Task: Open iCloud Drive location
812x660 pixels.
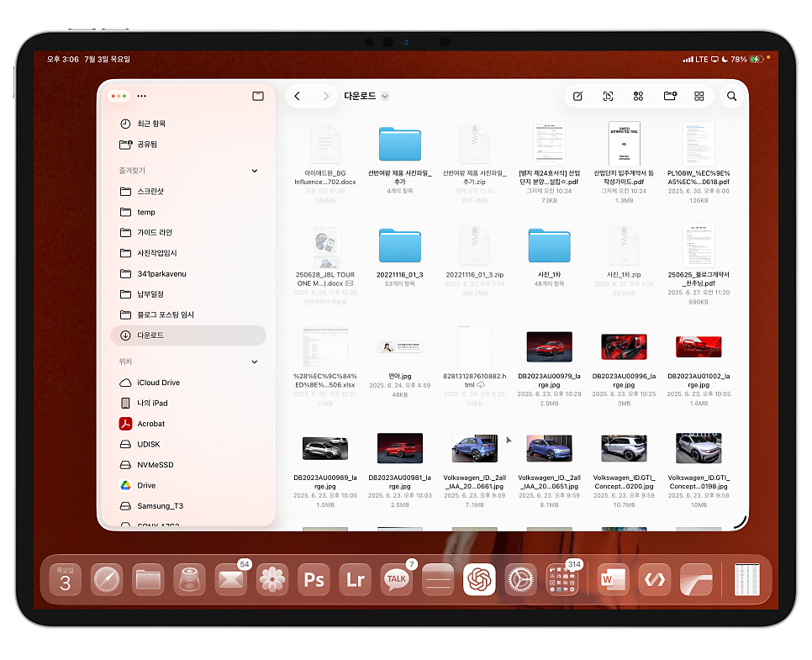Action: 188,383
